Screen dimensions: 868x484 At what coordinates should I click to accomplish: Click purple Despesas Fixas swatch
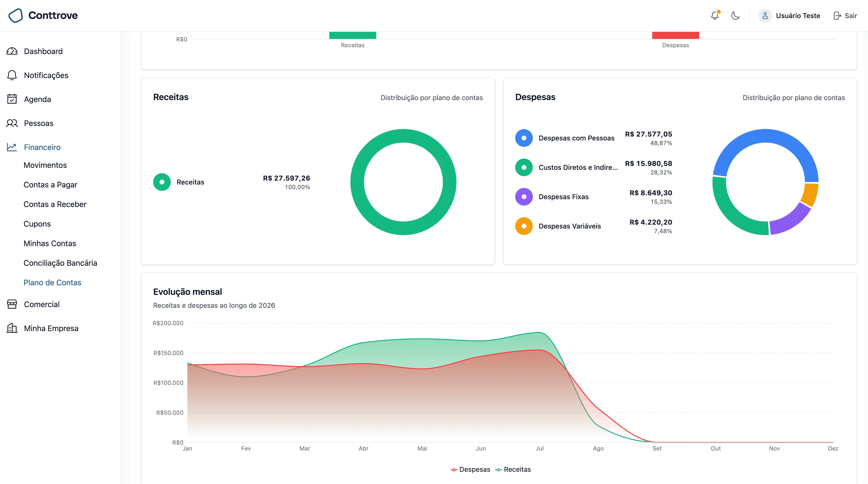coord(524,196)
